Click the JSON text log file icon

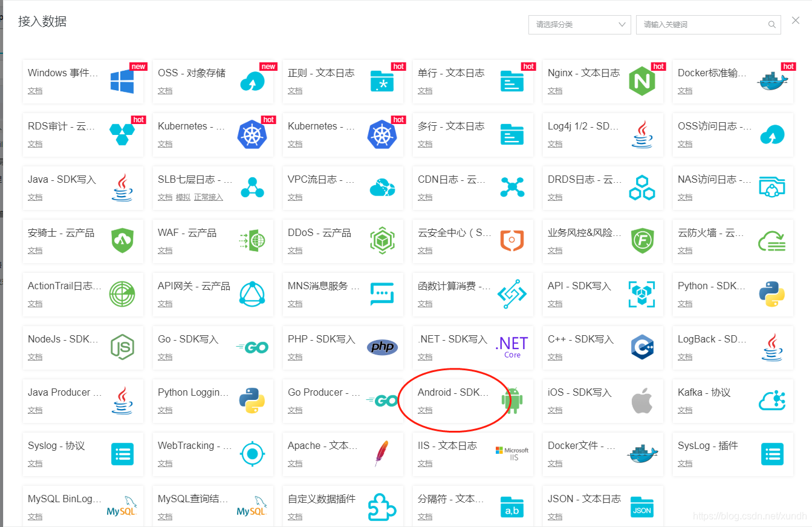click(642, 507)
